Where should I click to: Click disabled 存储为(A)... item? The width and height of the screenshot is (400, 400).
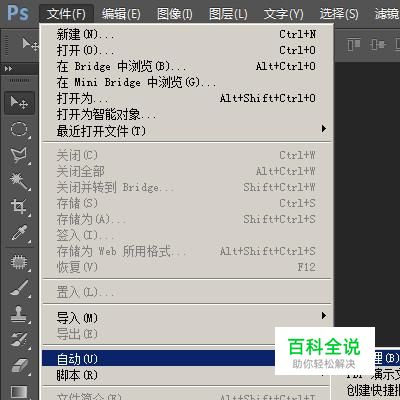pos(187,219)
